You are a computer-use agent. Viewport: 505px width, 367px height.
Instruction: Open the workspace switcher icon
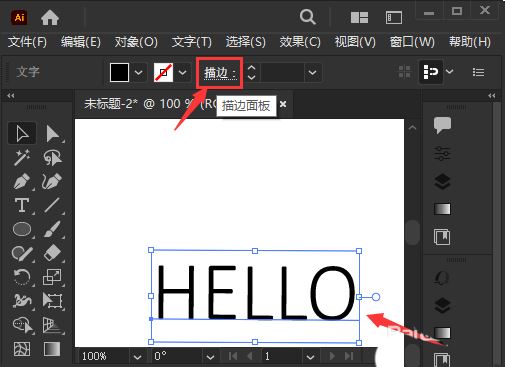click(394, 18)
